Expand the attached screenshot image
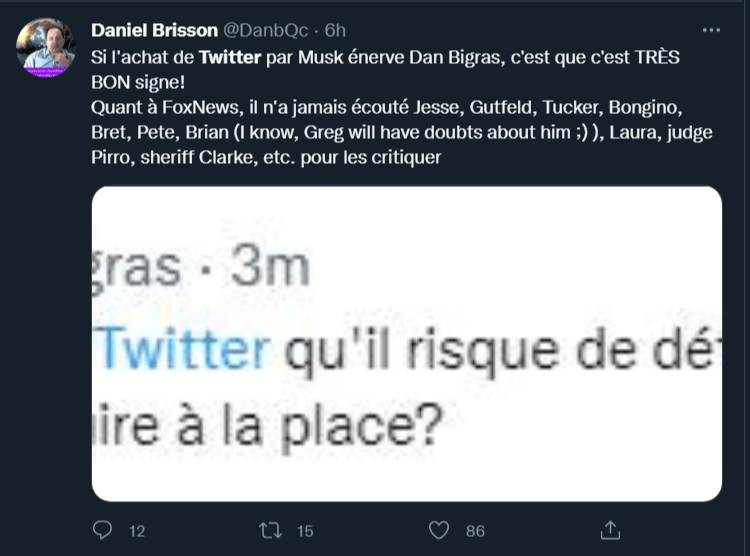Screen dimensions: 750x556 coord(407,342)
